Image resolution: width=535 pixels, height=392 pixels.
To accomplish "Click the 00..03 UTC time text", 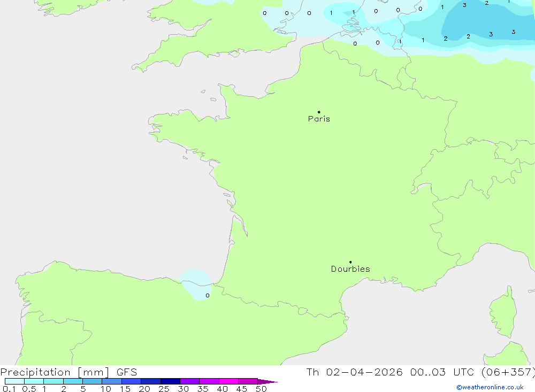I will (442, 372).
